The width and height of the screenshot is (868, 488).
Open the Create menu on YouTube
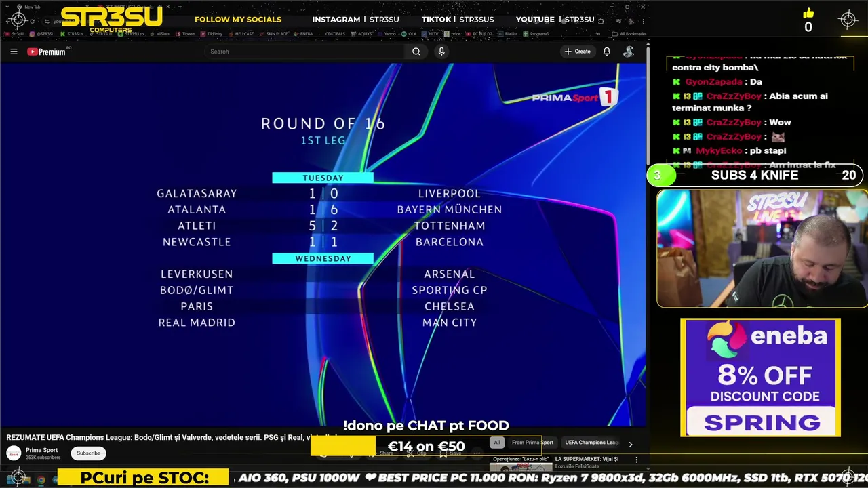pyautogui.click(x=577, y=52)
